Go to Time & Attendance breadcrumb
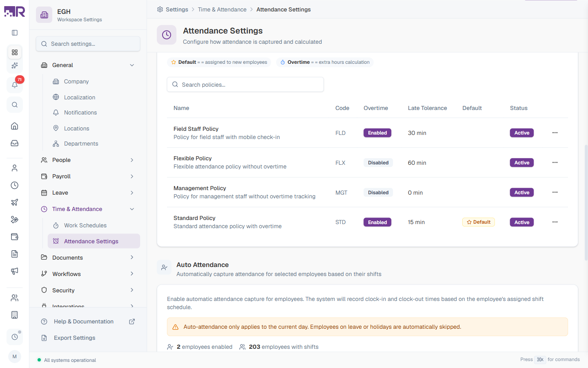This screenshot has height=368, width=588. point(222,9)
